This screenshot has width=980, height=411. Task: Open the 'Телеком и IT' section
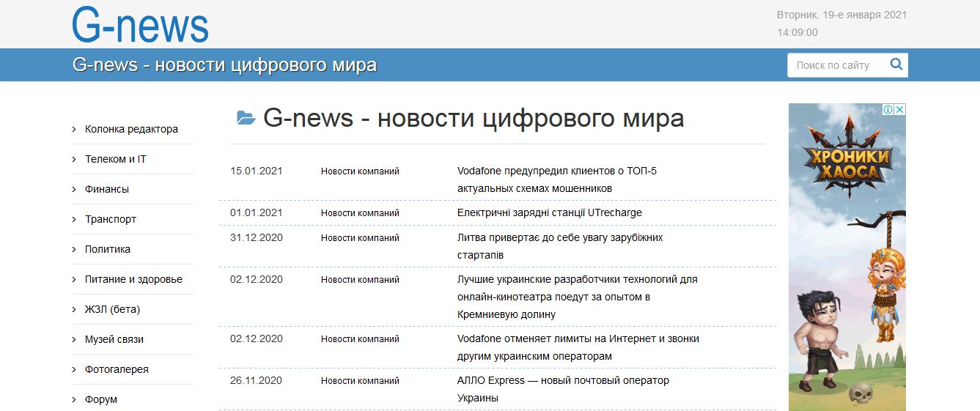(x=115, y=159)
